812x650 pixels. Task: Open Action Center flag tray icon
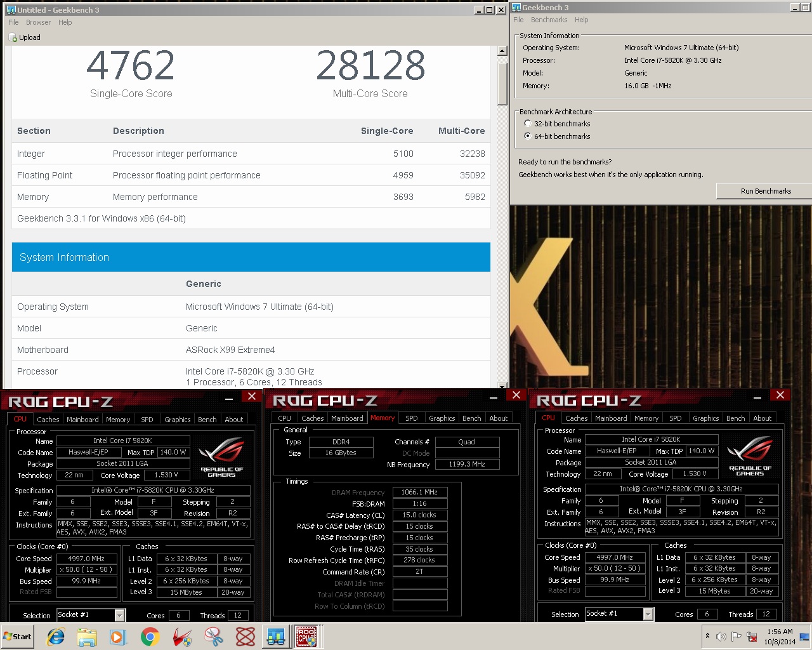pos(737,636)
